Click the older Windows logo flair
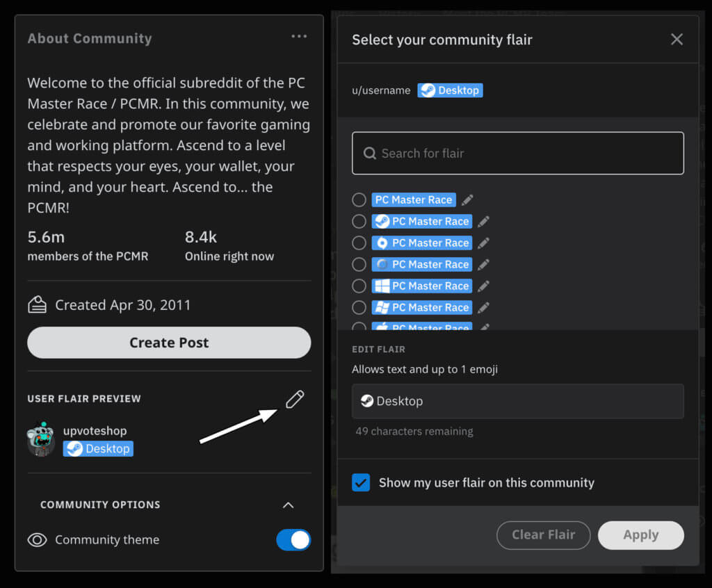 point(383,307)
